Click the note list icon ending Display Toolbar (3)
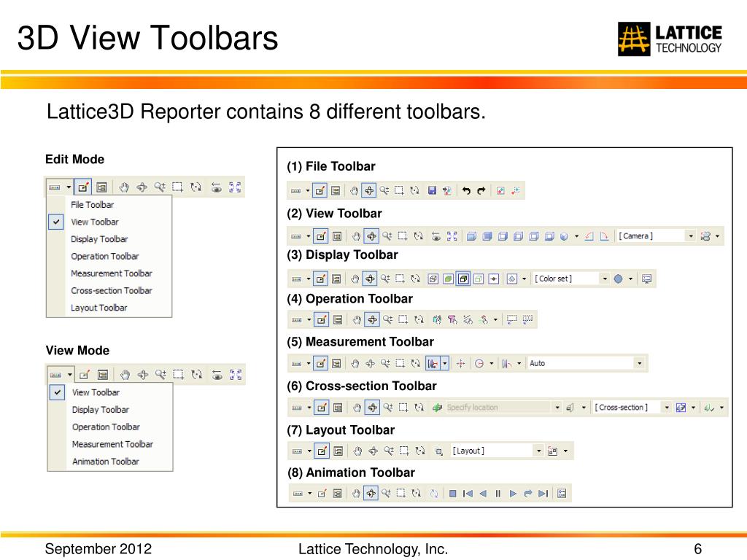 click(x=646, y=279)
